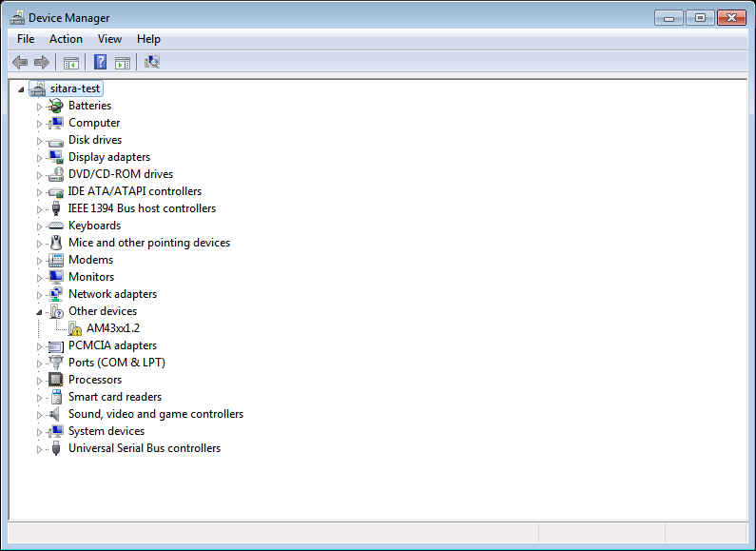Select the Keyboards tree label

tap(94, 226)
